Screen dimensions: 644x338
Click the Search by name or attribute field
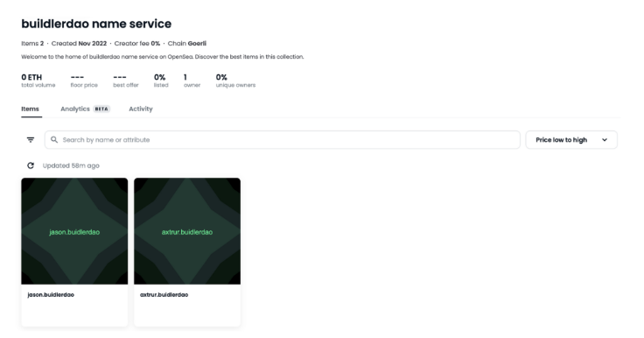[282, 140]
